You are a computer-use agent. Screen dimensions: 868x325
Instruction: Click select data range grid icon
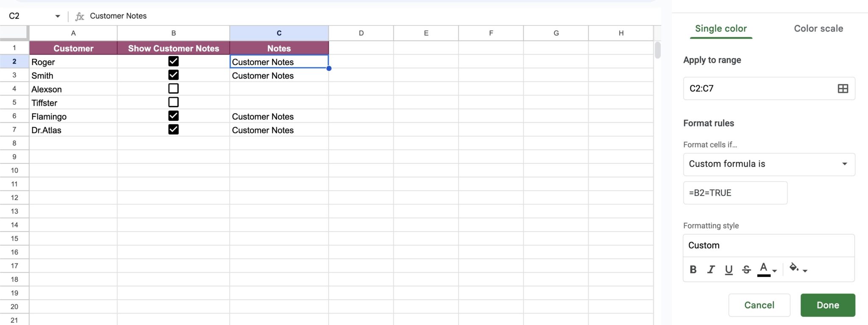[843, 88]
